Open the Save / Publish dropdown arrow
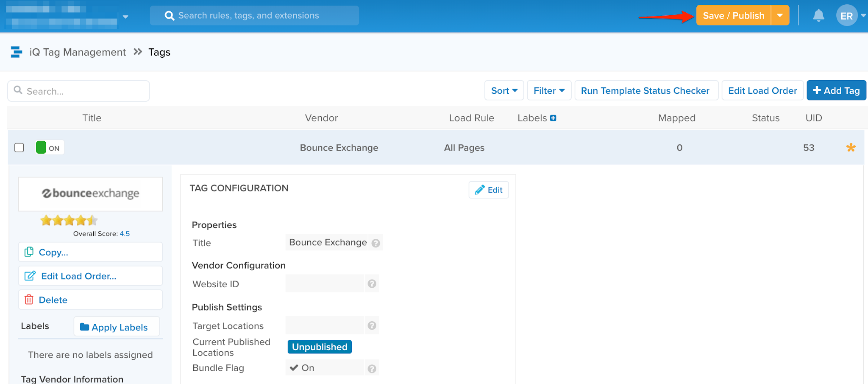Viewport: 868px width, 384px height. point(780,16)
